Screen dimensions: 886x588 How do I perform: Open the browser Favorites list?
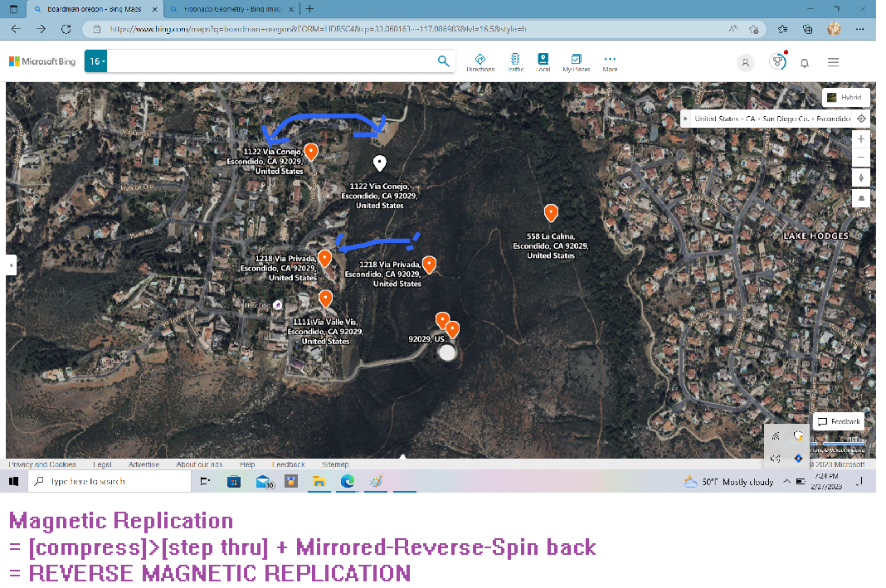782,29
